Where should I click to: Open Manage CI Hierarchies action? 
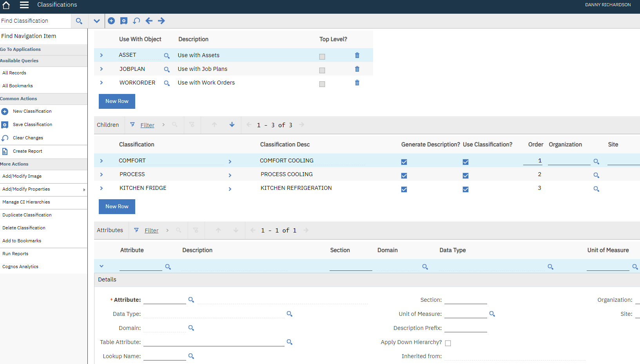pyautogui.click(x=26, y=202)
